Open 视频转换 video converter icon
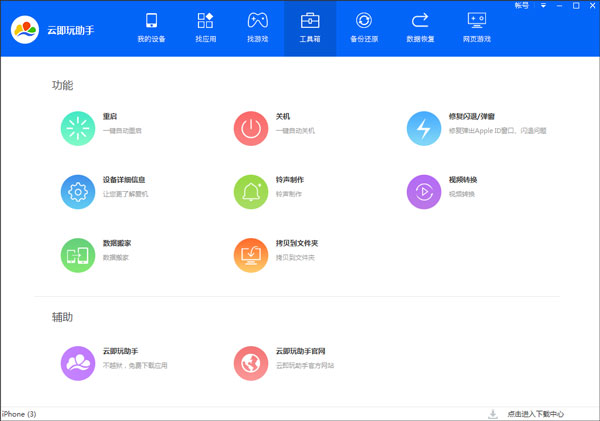The width and height of the screenshot is (600, 421). 423,192
